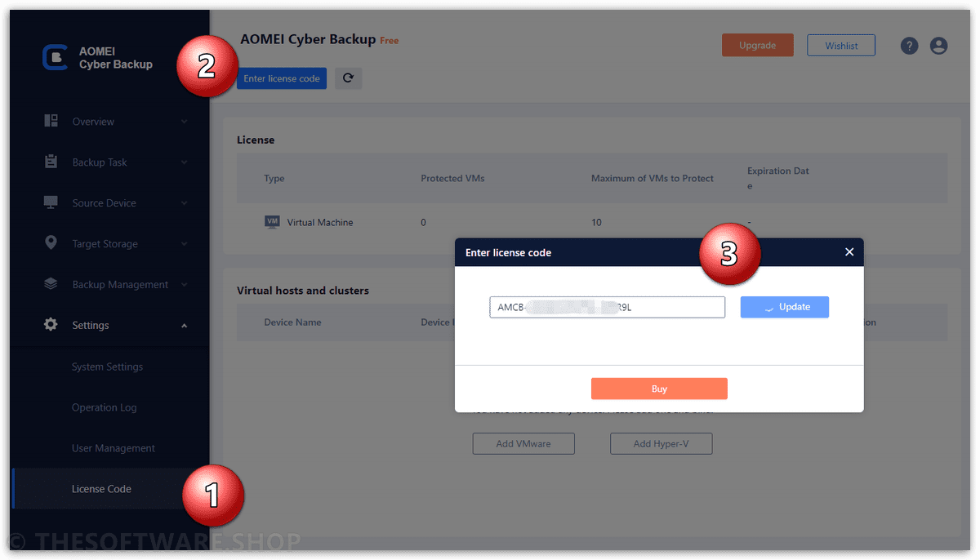The image size is (980, 560).
Task: Open help via question mark icon
Action: click(910, 46)
